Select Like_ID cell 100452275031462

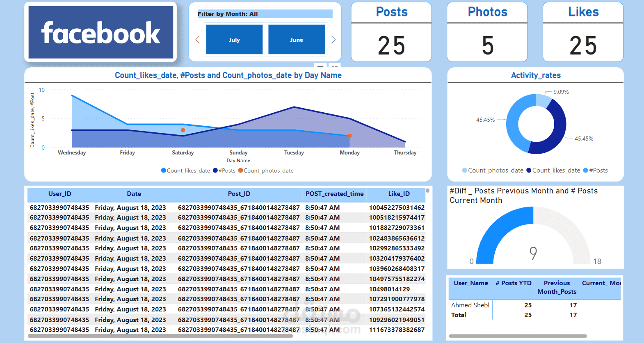[397, 208]
